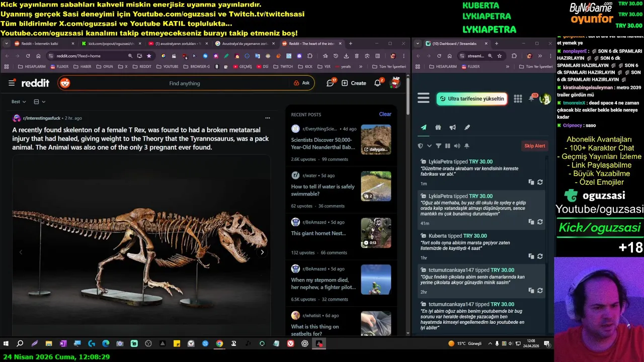This screenshot has width=644, height=362.
Task: Open r/interestingasfuck subreddit link
Action: (x=42, y=118)
